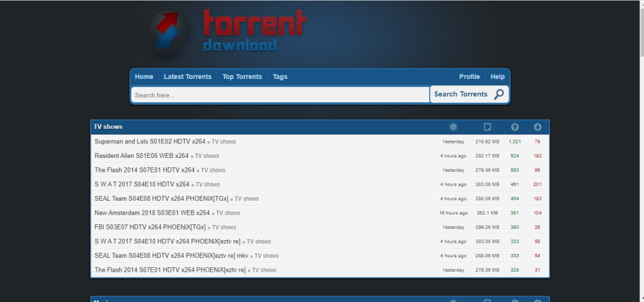
Task: Select the Tags menu item
Action: 280,77
